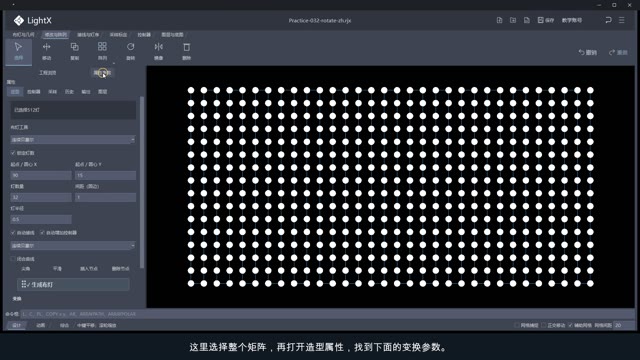Open the 采样标定 ribbon tab
640x360 pixels.
click(118, 35)
